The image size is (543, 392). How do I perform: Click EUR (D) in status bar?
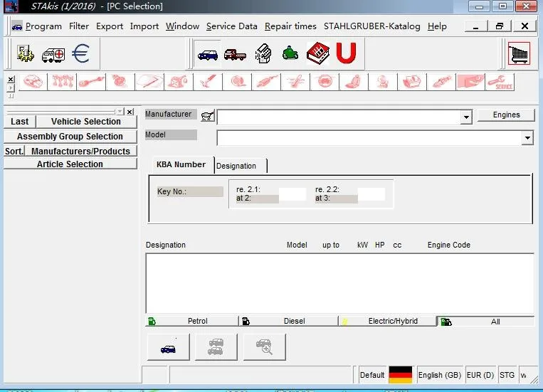pyautogui.click(x=480, y=375)
